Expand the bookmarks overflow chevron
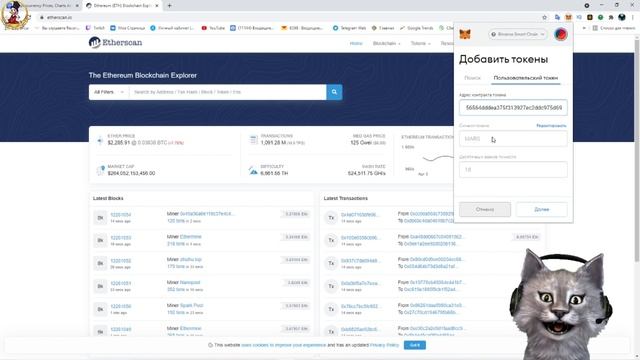 pos(584,28)
